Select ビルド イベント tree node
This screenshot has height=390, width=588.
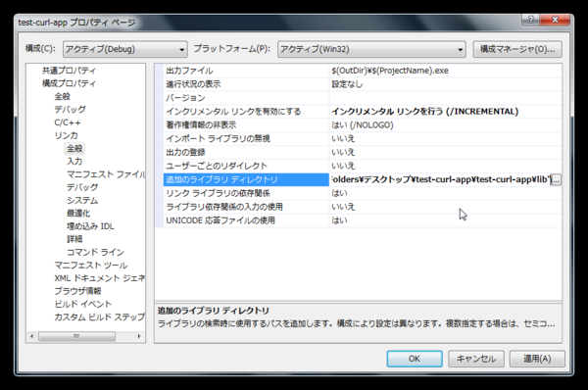pos(83,304)
